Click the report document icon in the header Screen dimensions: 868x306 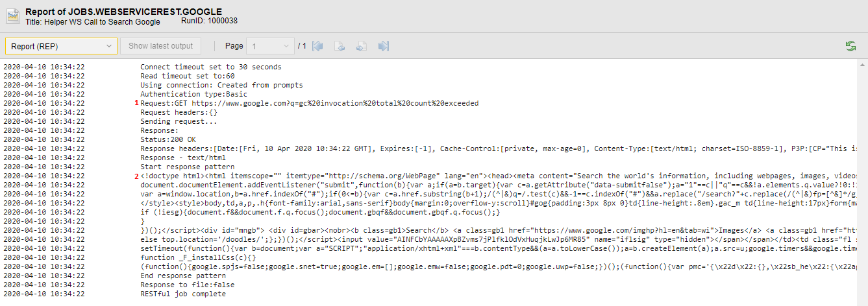(13, 16)
